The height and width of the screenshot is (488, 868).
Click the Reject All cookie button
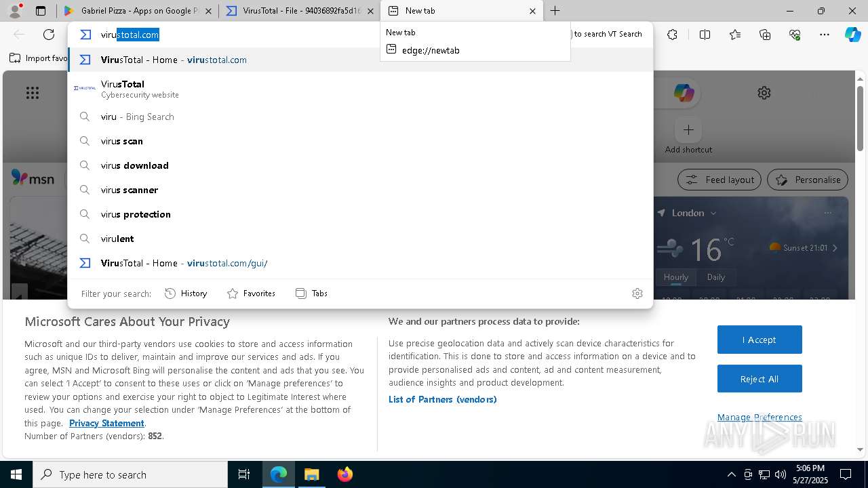759,379
